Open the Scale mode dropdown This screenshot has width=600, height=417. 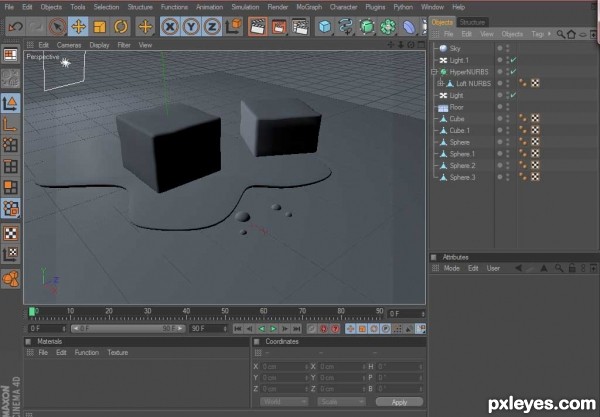point(341,402)
